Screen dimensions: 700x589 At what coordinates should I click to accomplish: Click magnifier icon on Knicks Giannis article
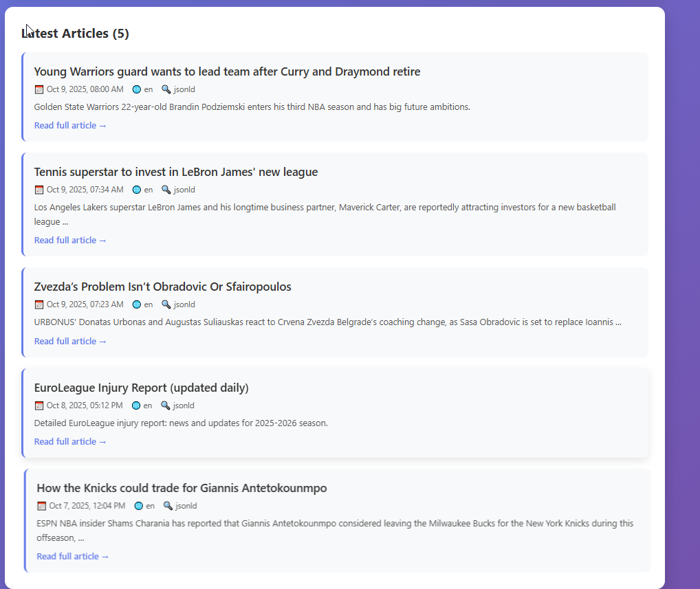tap(168, 506)
